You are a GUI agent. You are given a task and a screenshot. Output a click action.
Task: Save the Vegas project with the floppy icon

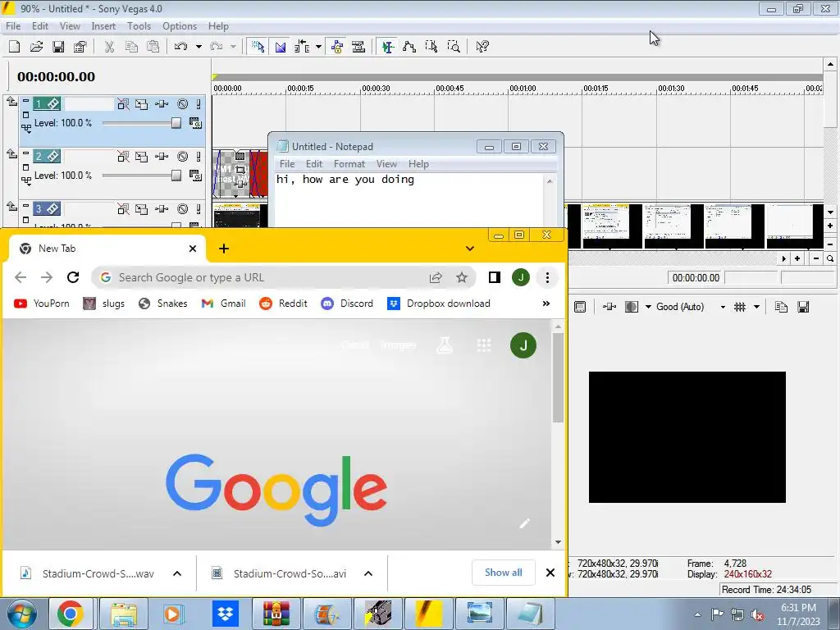point(58,47)
